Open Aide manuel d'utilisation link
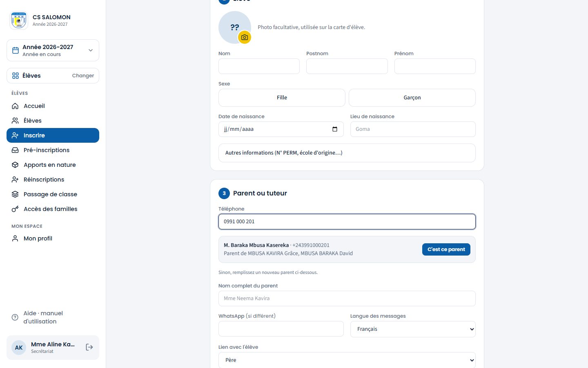This screenshot has width=588, height=368. pyautogui.click(x=53, y=317)
